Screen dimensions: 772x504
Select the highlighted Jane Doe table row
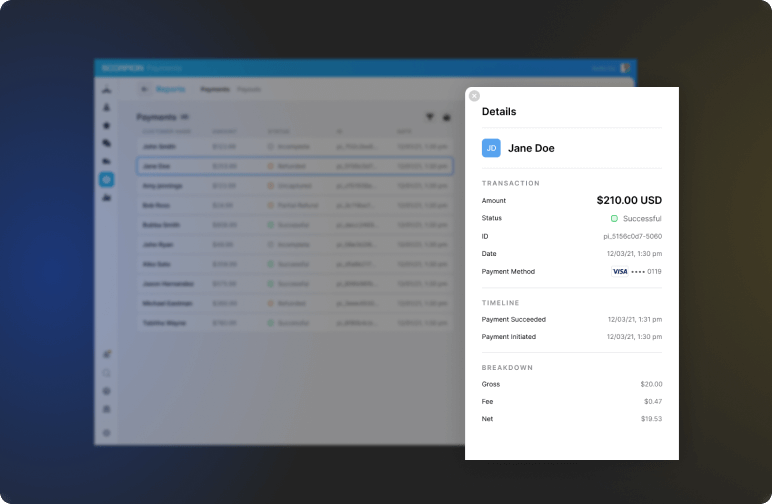295,166
